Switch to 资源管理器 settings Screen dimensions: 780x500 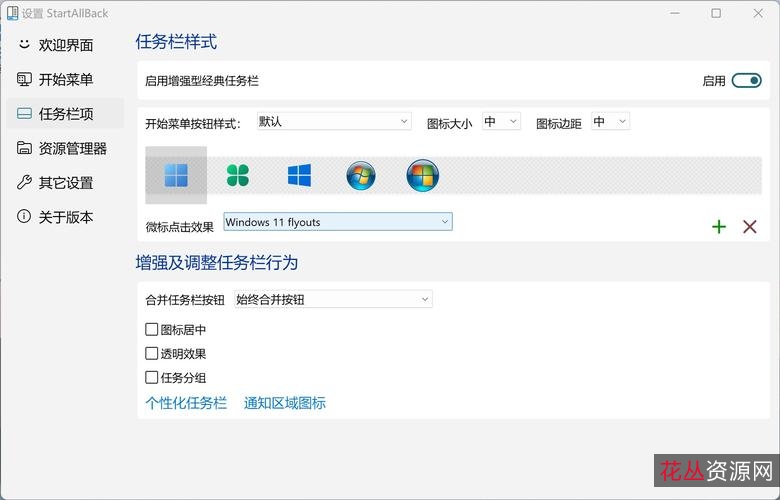coord(66,148)
